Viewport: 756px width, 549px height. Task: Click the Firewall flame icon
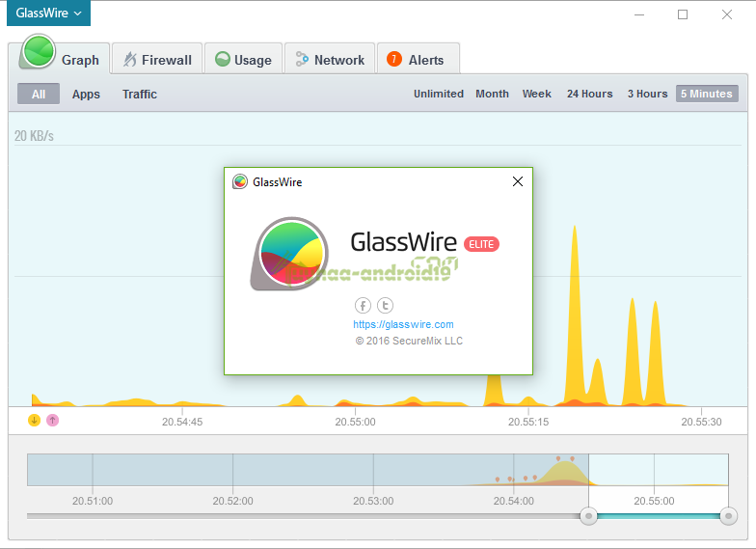click(129, 60)
